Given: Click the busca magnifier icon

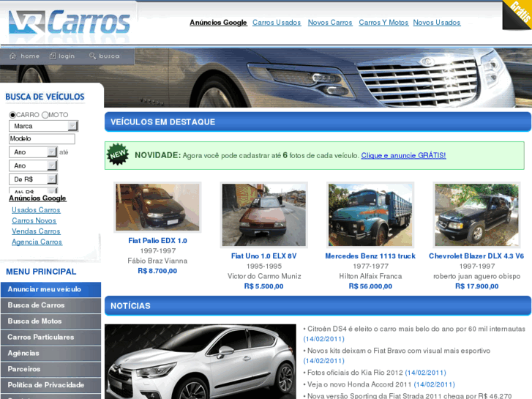Looking at the screenshot, I should pyautogui.click(x=92, y=56).
